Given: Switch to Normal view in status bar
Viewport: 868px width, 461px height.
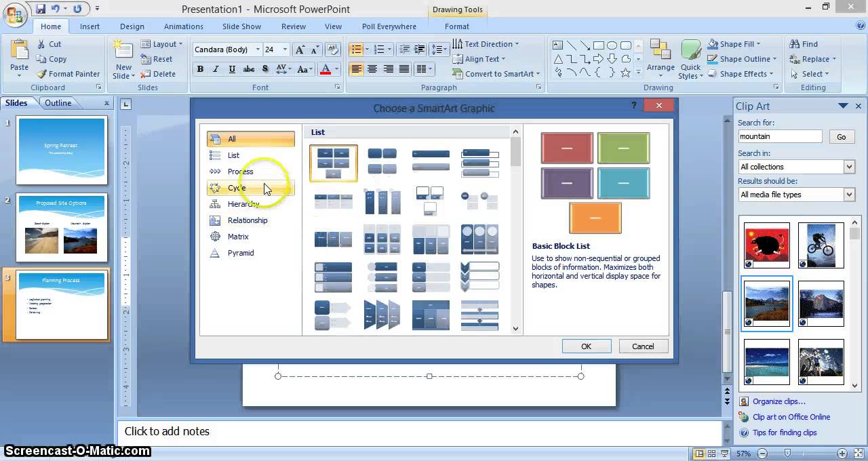Looking at the screenshot, I should coord(699,454).
